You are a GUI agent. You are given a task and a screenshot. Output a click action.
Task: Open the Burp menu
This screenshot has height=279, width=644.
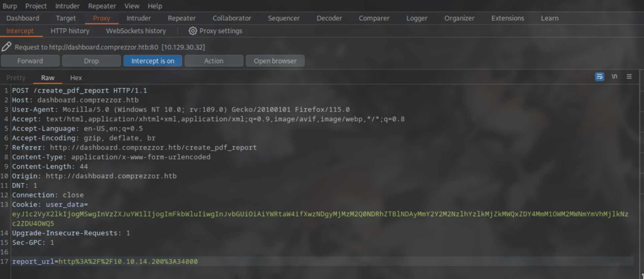(x=10, y=6)
